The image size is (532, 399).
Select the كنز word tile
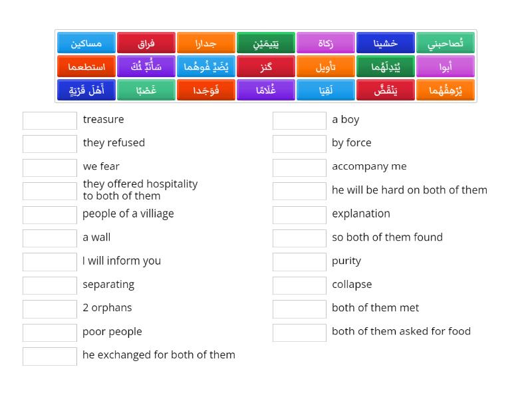click(x=266, y=66)
